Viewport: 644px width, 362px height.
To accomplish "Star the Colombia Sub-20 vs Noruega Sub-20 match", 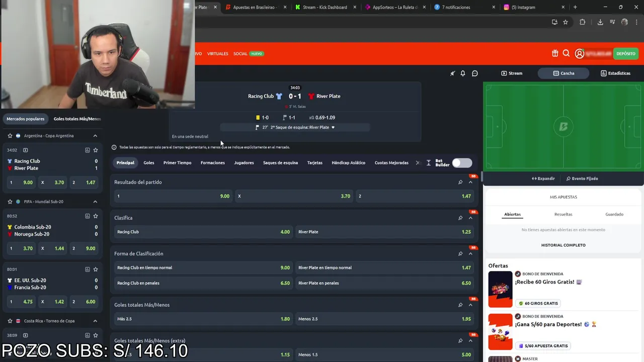I will [x=96, y=216].
